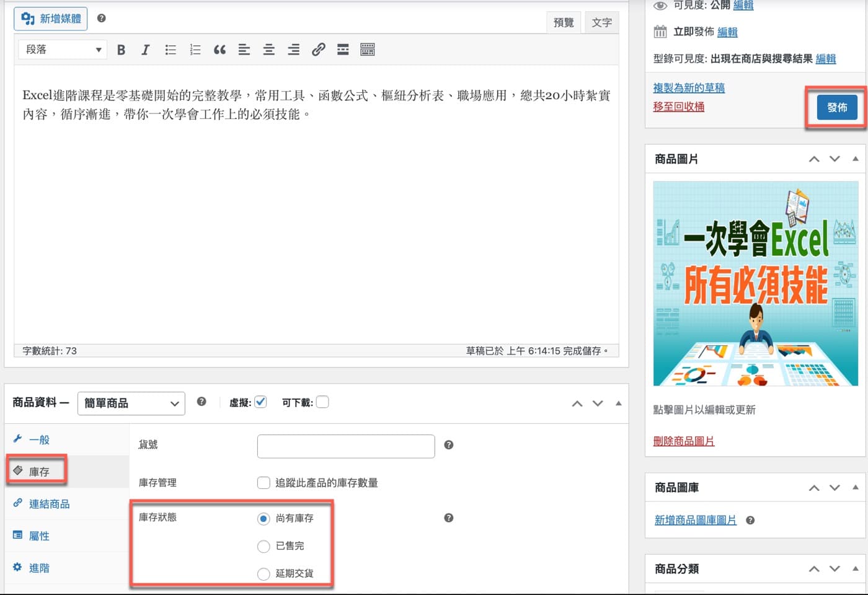Move 商品資料 panel down

[x=598, y=403]
